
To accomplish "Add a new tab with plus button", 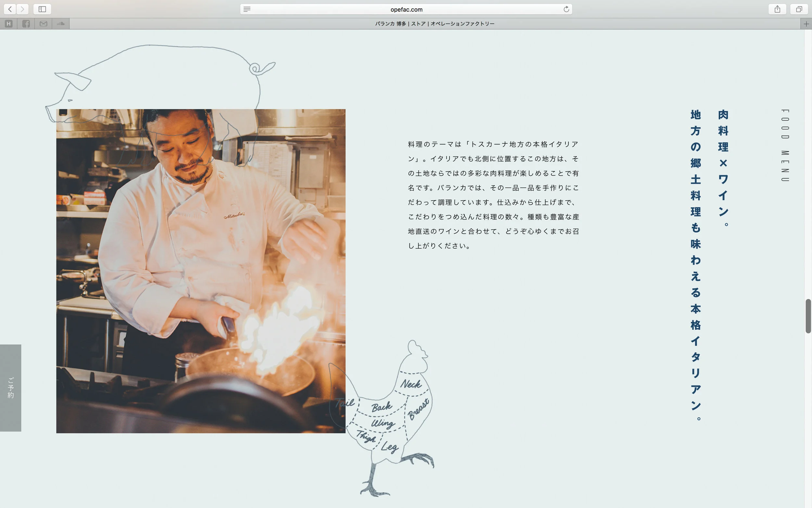I will [x=806, y=24].
